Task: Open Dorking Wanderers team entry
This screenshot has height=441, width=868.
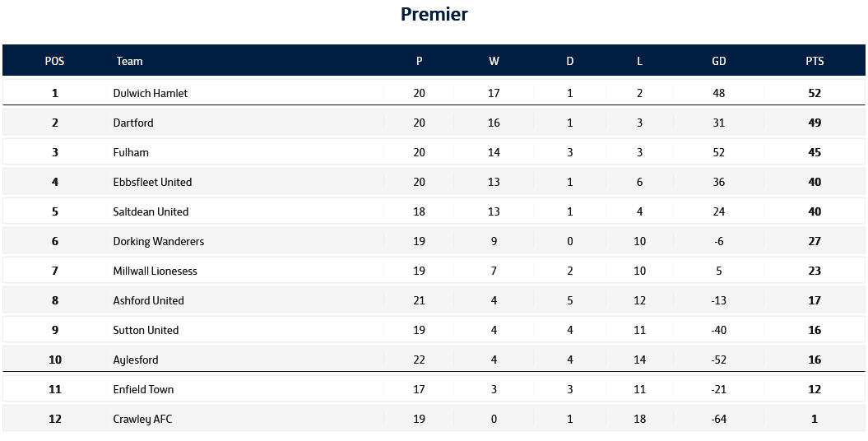Action: [158, 241]
